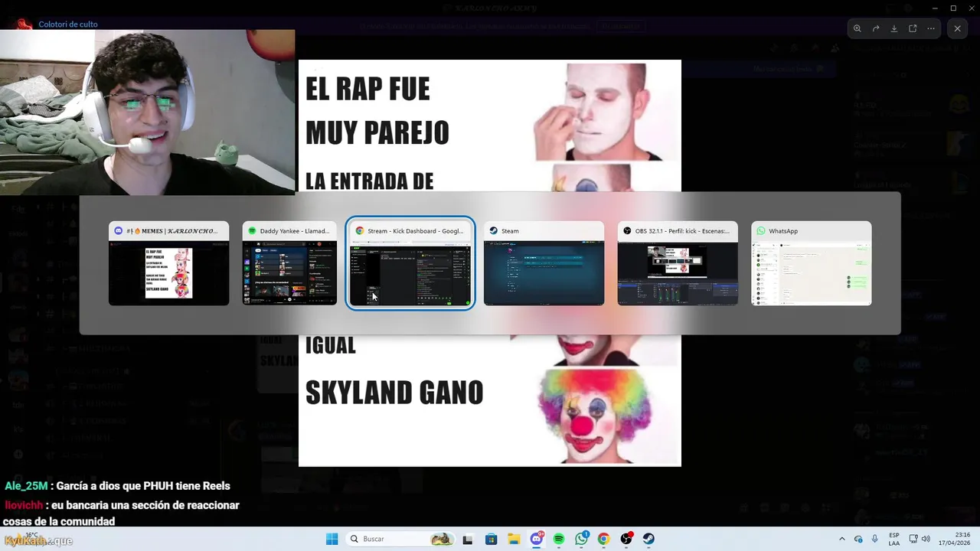Open Discord from the taskbar
The image size is (980, 551).
pyautogui.click(x=537, y=539)
